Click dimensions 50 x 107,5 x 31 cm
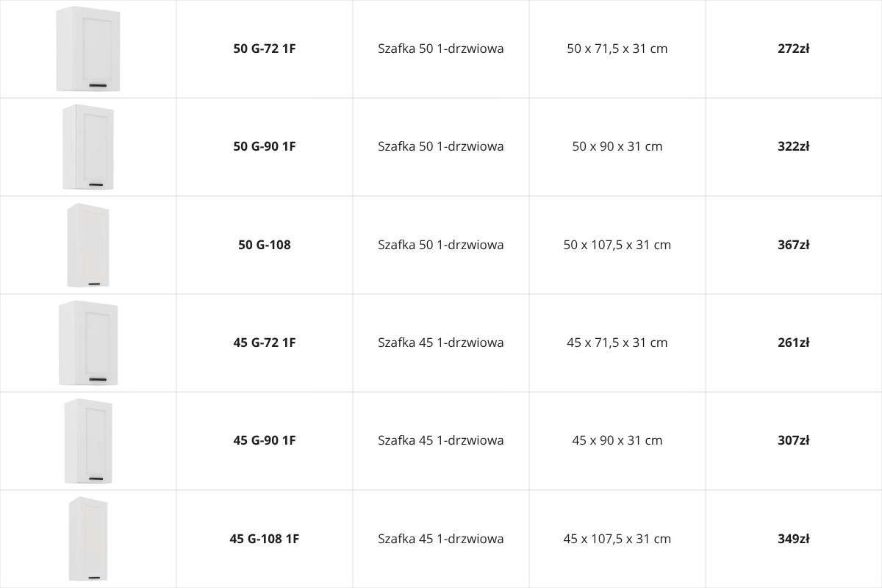Viewport: 882px width, 588px height. click(617, 245)
